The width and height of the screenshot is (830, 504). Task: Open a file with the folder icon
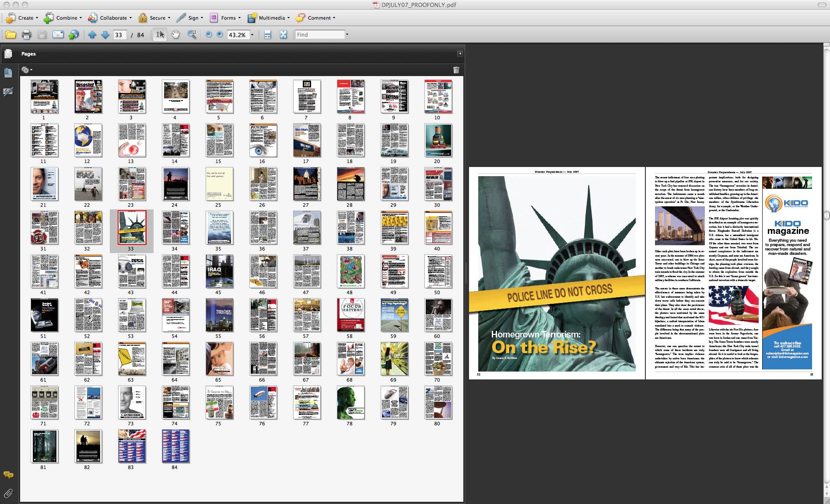coord(11,35)
